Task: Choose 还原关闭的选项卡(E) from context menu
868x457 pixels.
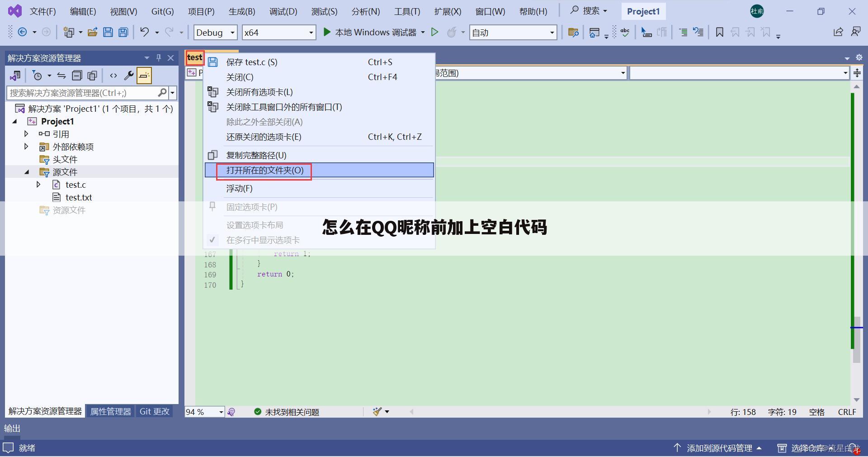Action: (319, 137)
